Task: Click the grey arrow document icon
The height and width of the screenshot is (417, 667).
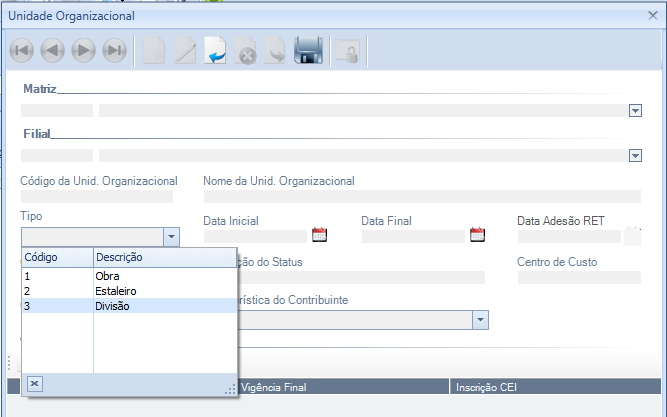Action: [x=275, y=50]
